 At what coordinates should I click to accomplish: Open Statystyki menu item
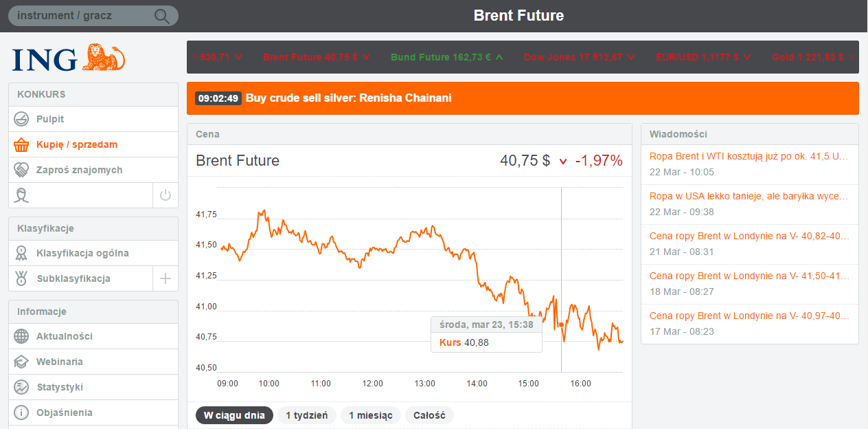point(60,387)
